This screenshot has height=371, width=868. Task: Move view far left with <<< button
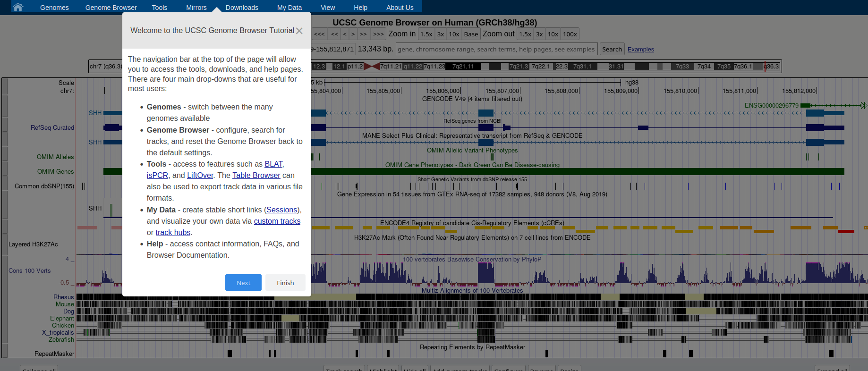point(320,34)
